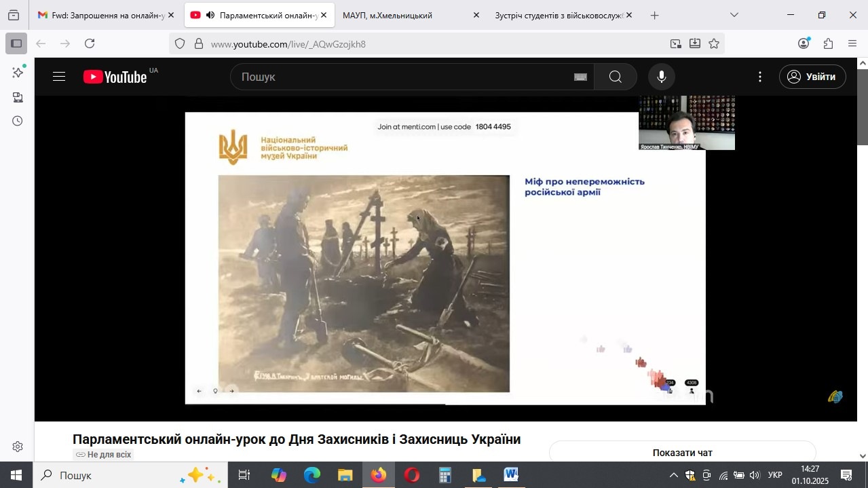
Task: Open the Windows Start menu
Action: pos(16,474)
